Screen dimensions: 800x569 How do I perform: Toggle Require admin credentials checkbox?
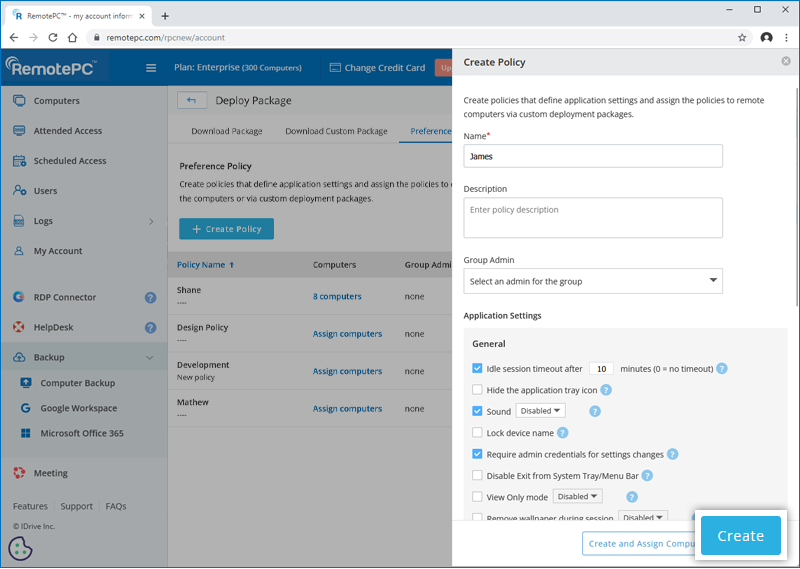pos(477,454)
